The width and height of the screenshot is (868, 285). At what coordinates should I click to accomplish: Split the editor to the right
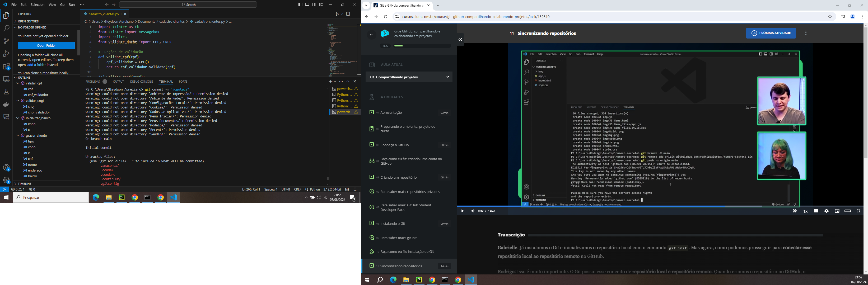pyautogui.click(x=348, y=14)
